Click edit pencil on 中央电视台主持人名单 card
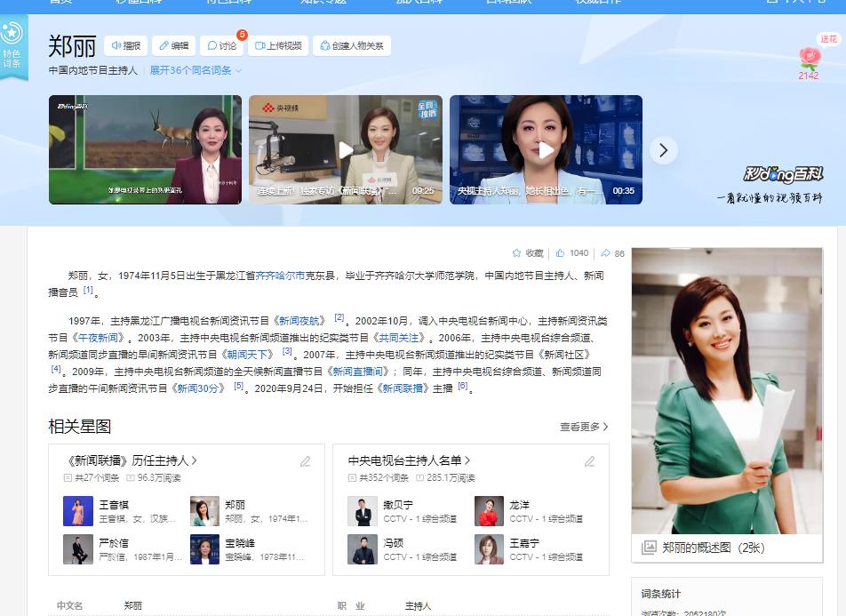The image size is (846, 616). click(x=590, y=461)
